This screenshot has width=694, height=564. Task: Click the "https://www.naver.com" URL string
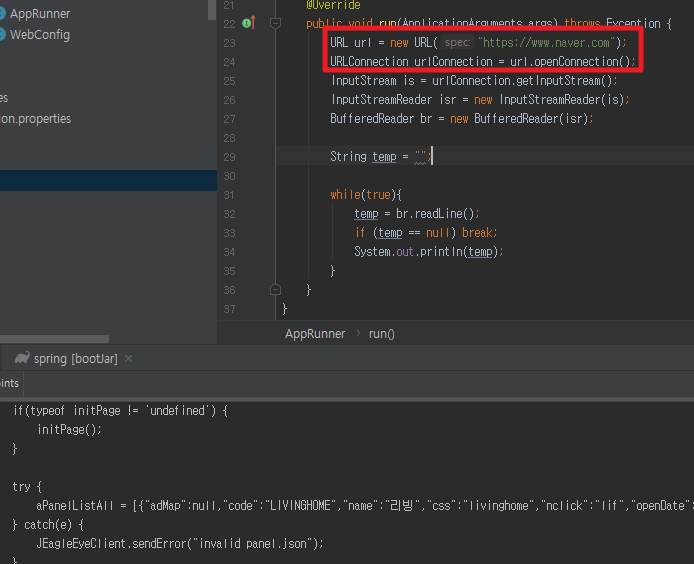pyautogui.click(x=547, y=42)
